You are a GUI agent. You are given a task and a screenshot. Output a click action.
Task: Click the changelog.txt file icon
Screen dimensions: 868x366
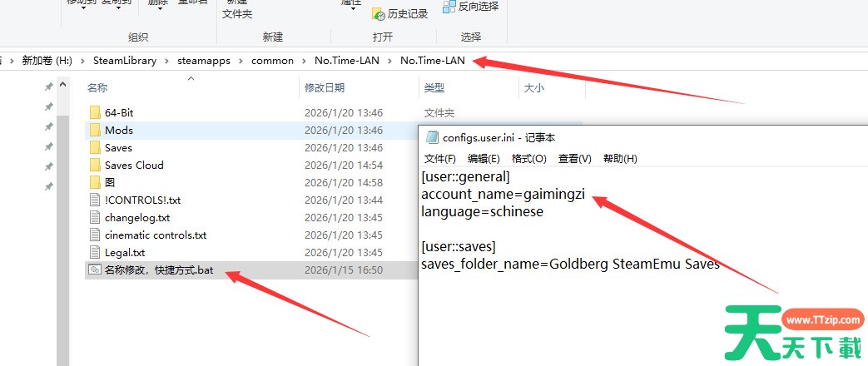(x=95, y=218)
